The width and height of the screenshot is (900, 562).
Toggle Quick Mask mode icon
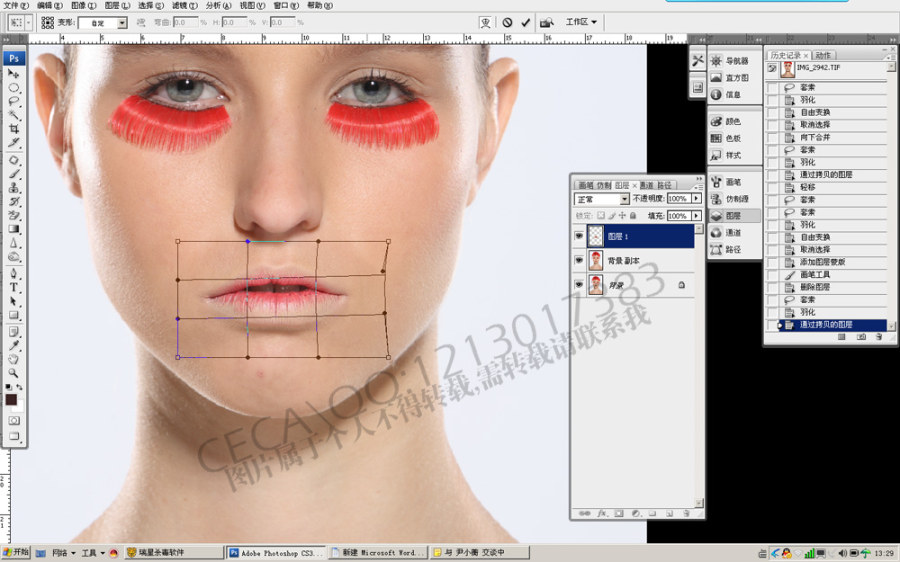click(14, 421)
